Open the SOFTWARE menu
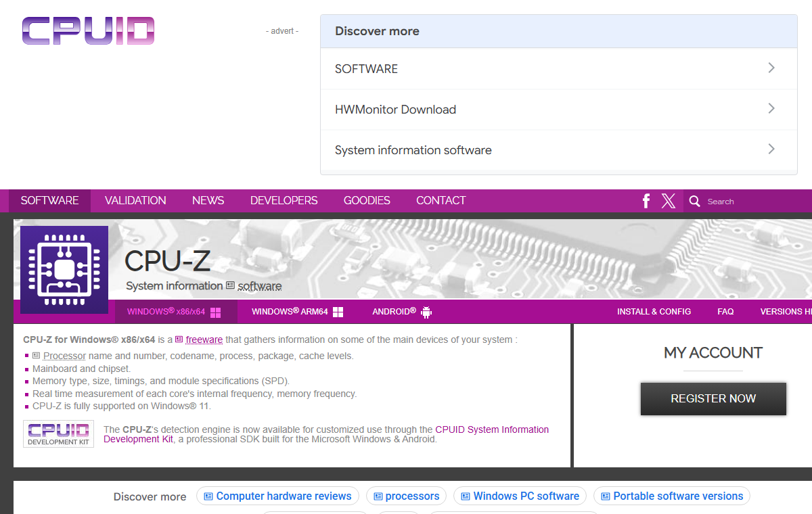Image resolution: width=812 pixels, height=514 pixels. 50,201
